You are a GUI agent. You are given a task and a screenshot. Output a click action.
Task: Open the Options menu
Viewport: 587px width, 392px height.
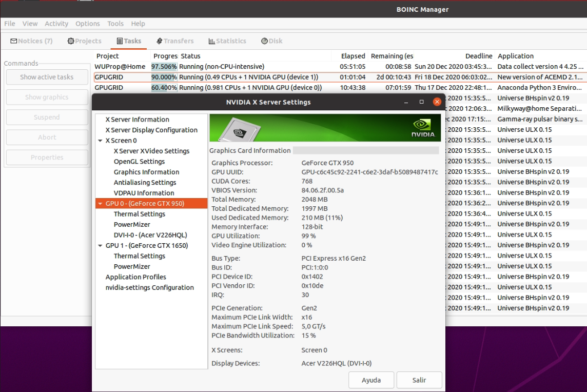point(88,24)
